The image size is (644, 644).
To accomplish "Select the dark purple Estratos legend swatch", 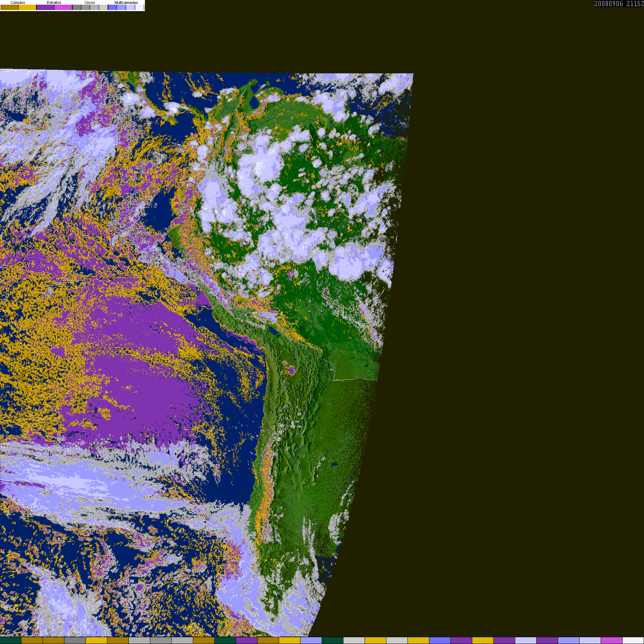I will click(45, 7).
